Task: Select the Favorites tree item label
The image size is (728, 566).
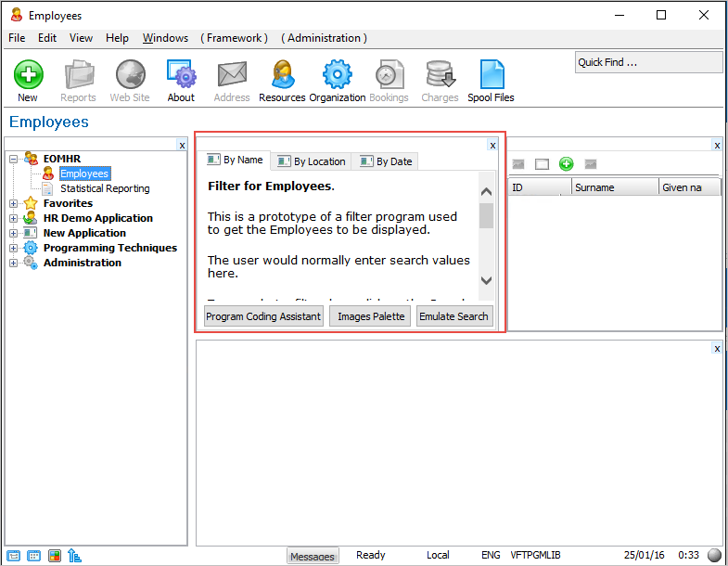Action: click(x=68, y=203)
